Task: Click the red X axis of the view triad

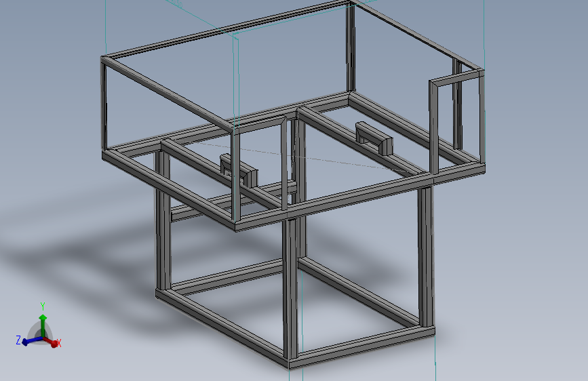Action: [x=52, y=342]
